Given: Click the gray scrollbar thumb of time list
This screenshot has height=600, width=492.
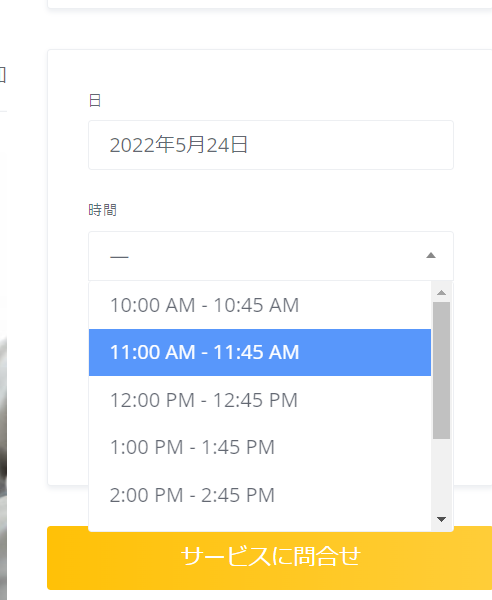Looking at the screenshot, I should tap(441, 370).
